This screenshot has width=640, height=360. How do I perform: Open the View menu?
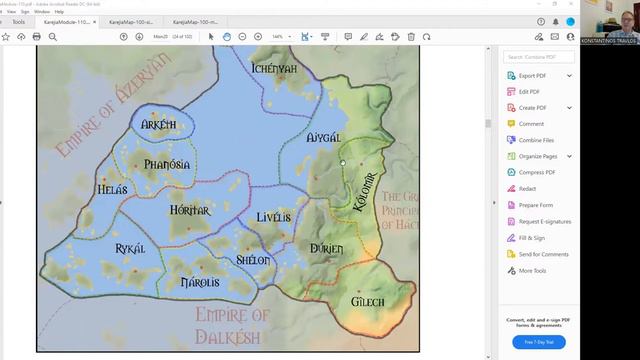tap(11, 12)
